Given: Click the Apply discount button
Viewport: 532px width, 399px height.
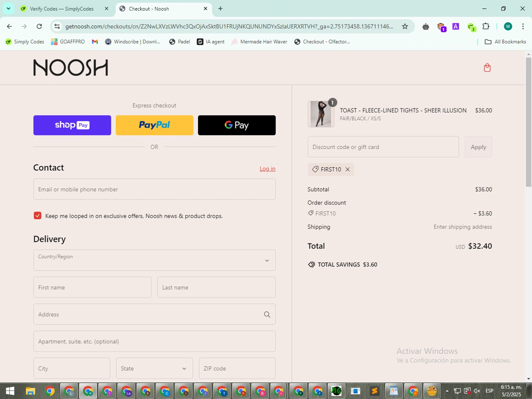Looking at the screenshot, I should click(478, 147).
